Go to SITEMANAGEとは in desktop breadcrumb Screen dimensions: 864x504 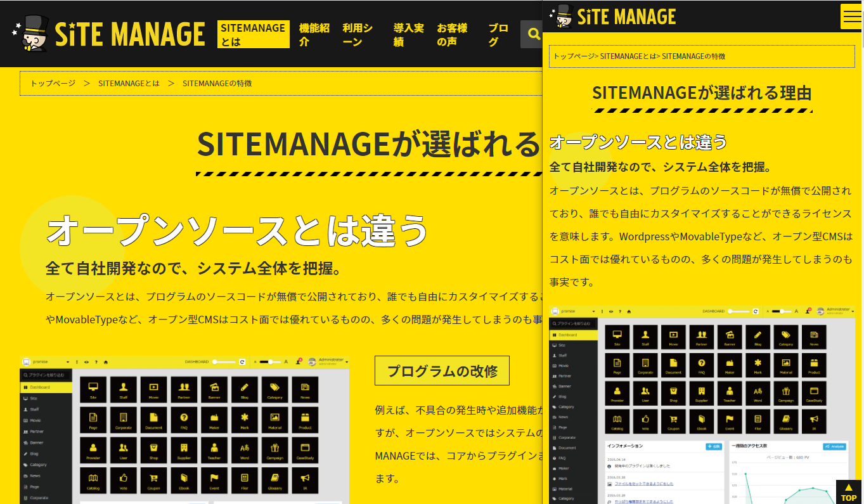click(x=129, y=83)
